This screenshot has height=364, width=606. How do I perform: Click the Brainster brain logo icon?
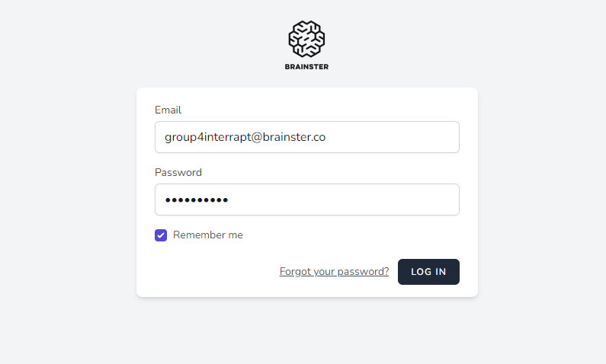pyautogui.click(x=306, y=38)
